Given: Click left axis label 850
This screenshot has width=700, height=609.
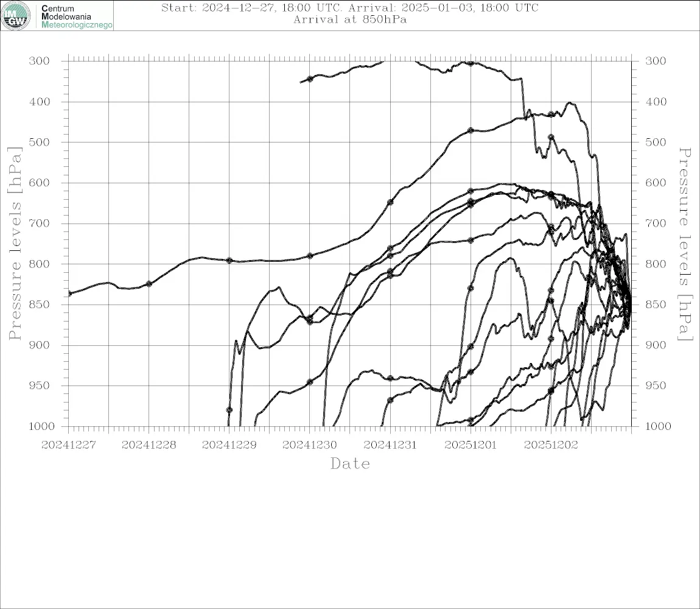Looking at the screenshot, I should pyautogui.click(x=40, y=304).
